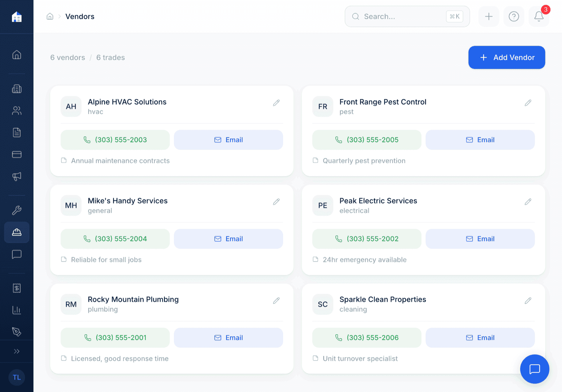
Task: Open the Home dashboard icon in sidebar
Action: [17, 54]
